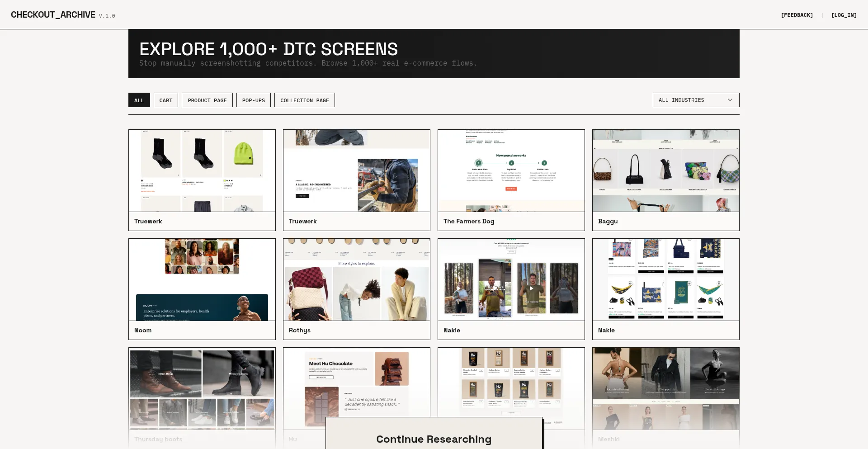Select the CART filter tab
The width and height of the screenshot is (868, 449).
click(x=165, y=100)
